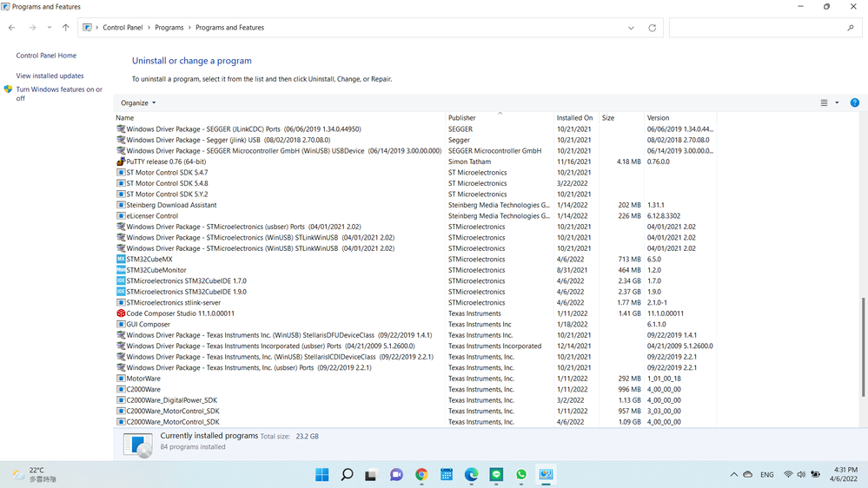Image resolution: width=868 pixels, height=488 pixels.
Task: Open View installed updates link
Action: pos(50,76)
